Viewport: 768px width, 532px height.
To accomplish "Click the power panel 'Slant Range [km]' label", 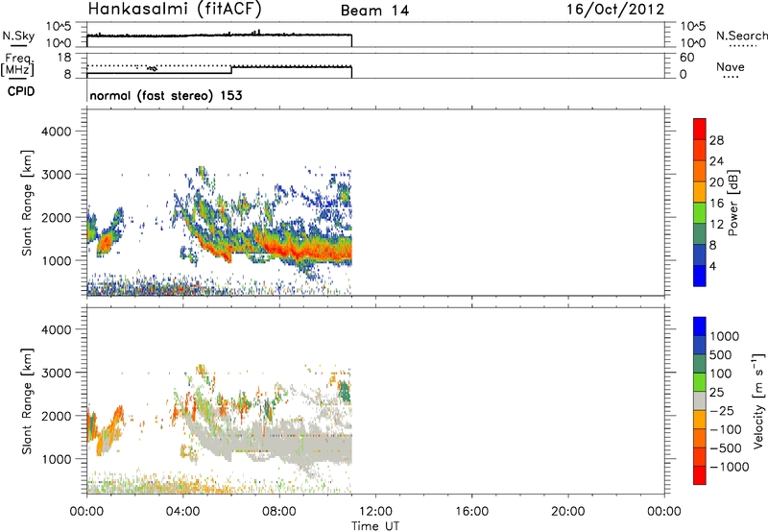I will click(27, 203).
